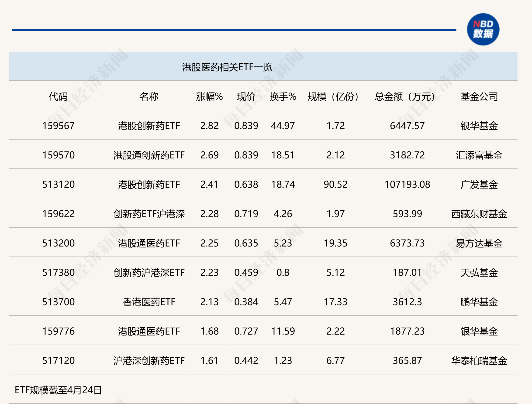Click the name 香港医药ETF
The width and height of the screenshot is (532, 404).
click(x=149, y=302)
